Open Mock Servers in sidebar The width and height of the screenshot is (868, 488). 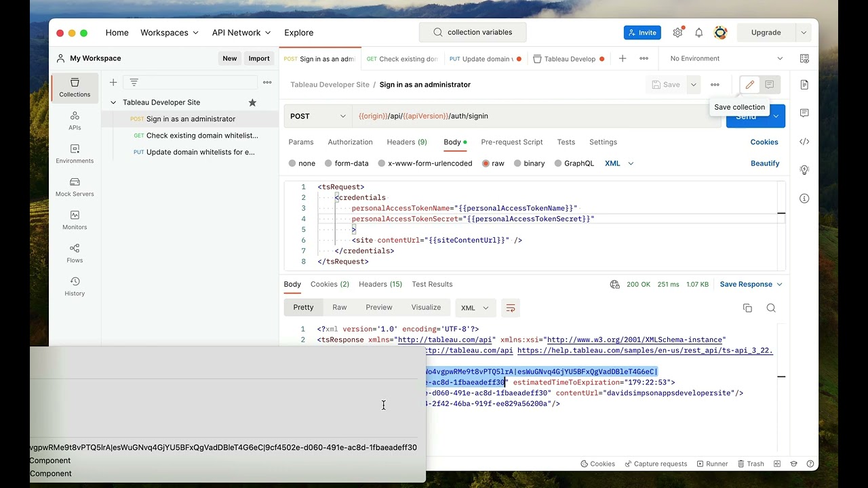click(75, 187)
